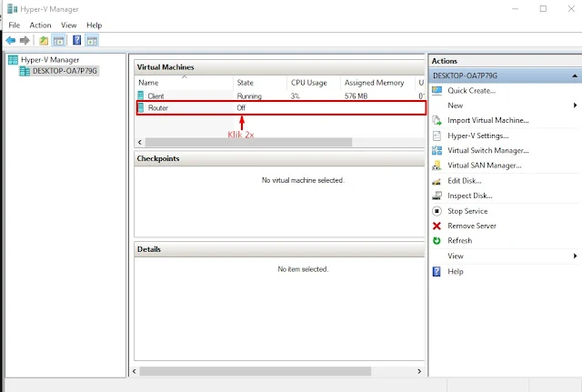Sort by the CPU Usage column header
This screenshot has height=392, width=582.
coord(313,83)
